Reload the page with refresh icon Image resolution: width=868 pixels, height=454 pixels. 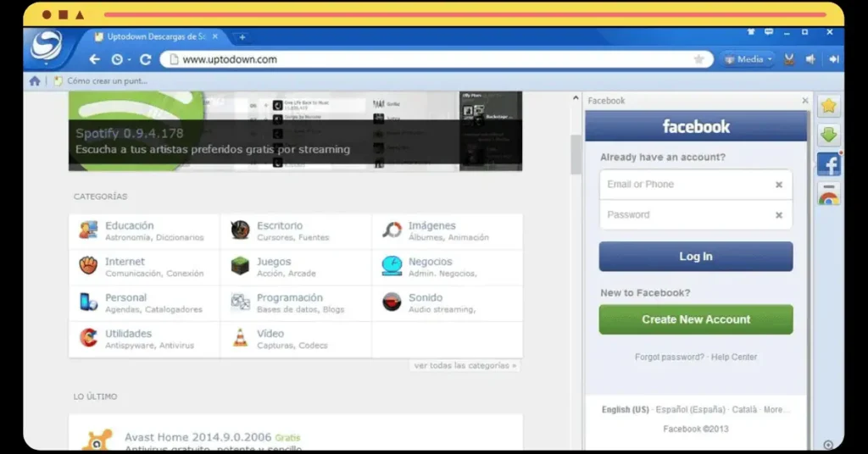146,59
